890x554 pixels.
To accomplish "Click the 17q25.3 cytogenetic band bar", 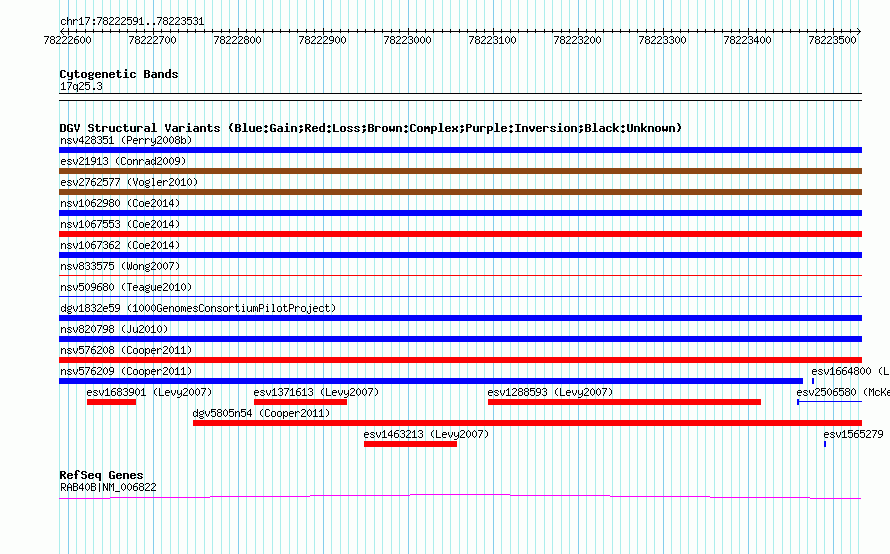I will pos(460,97).
